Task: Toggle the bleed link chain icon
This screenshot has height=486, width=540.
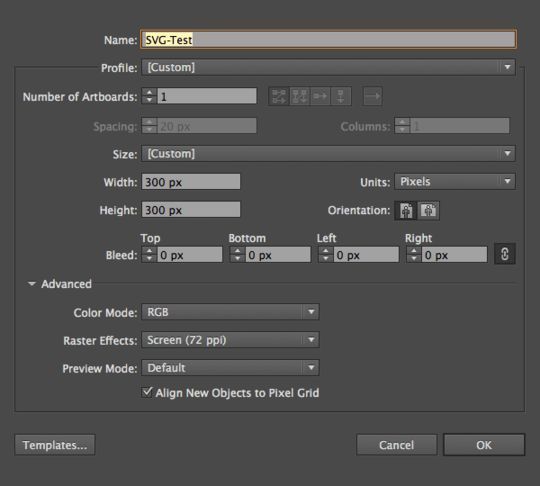Action: 505,254
